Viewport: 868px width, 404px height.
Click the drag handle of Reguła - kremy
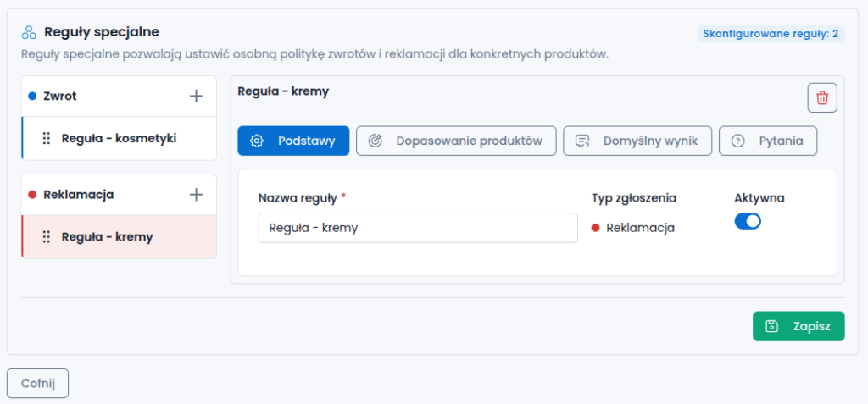[47, 237]
